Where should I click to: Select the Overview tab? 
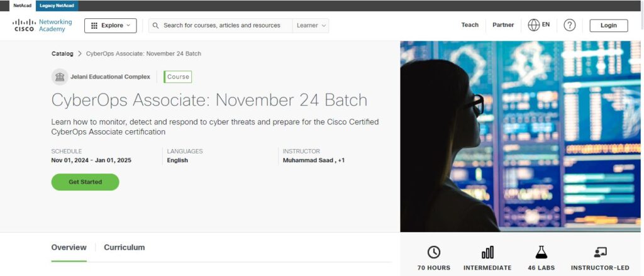point(69,247)
